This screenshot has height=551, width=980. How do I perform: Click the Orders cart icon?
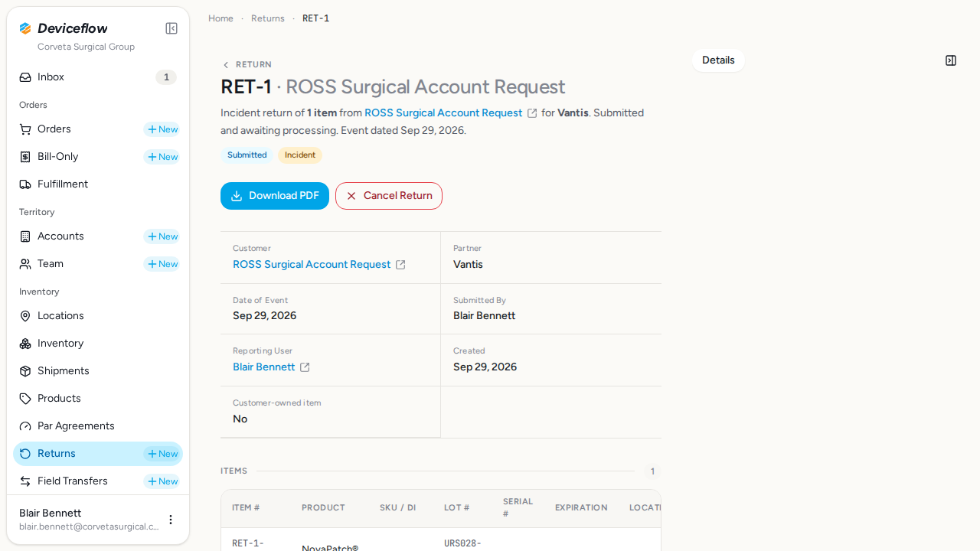click(x=25, y=129)
